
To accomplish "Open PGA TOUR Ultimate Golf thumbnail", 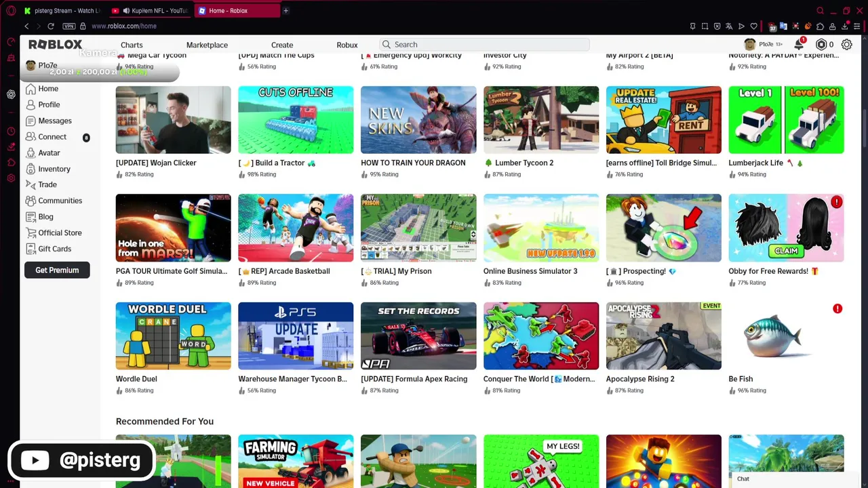I will tap(173, 228).
